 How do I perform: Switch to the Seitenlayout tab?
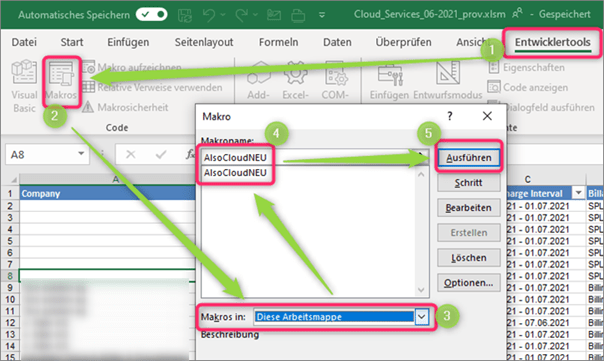point(204,42)
